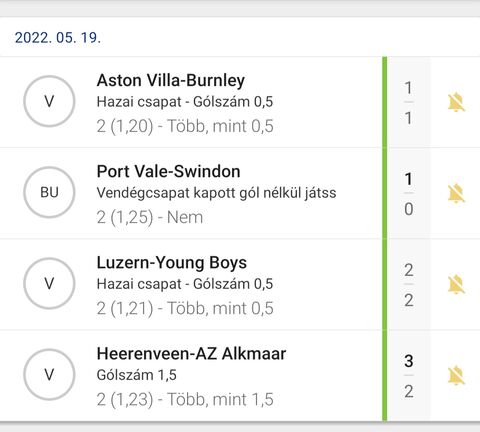
Task: Click the 1-0 score of Port Vale-Swindon
Action: 409,194
